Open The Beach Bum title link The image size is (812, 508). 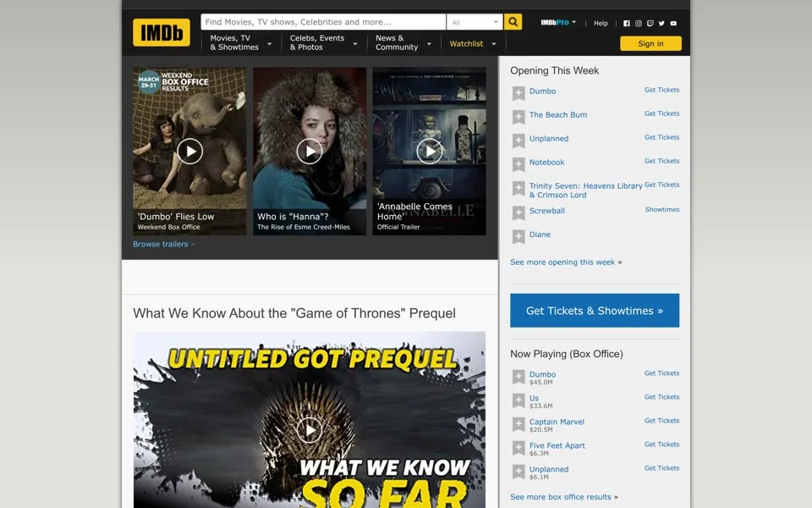point(558,115)
